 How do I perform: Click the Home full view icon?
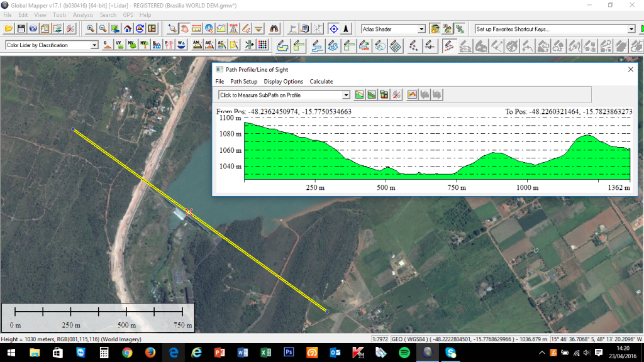pos(128,29)
